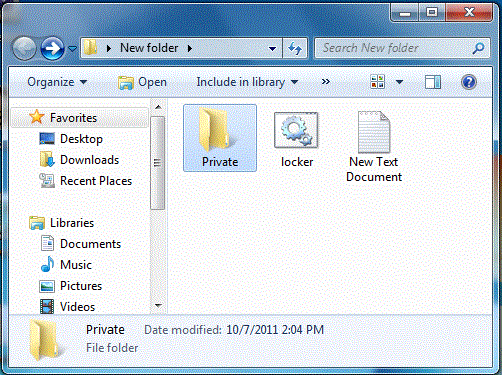The image size is (502, 375).
Task: Open the Videos library
Action: (77, 307)
